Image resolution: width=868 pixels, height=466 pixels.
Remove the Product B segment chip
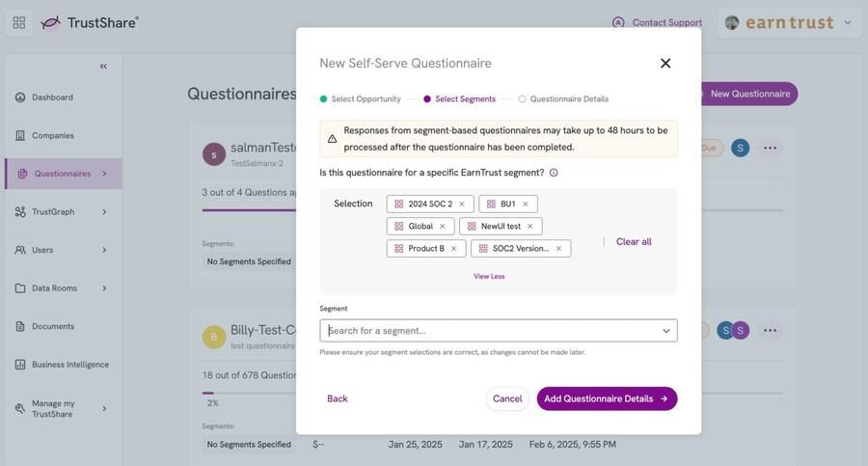pos(454,248)
